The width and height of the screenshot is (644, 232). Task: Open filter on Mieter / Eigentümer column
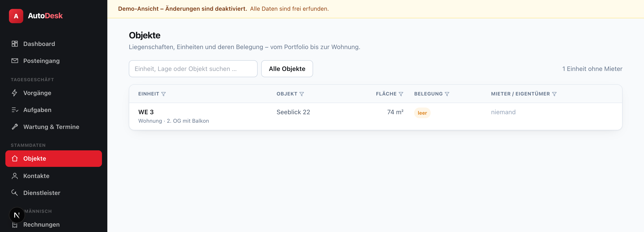pyautogui.click(x=554, y=94)
